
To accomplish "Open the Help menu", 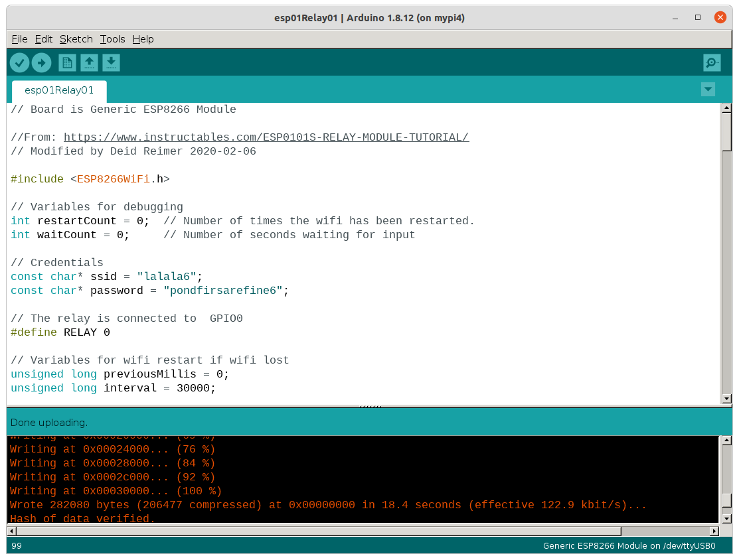I will click(143, 39).
